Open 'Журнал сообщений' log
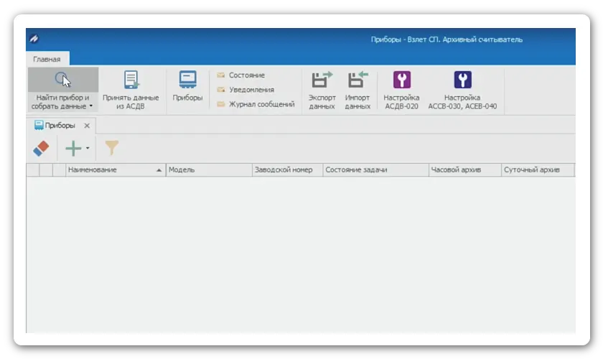This screenshot has width=603, height=364. click(x=261, y=104)
